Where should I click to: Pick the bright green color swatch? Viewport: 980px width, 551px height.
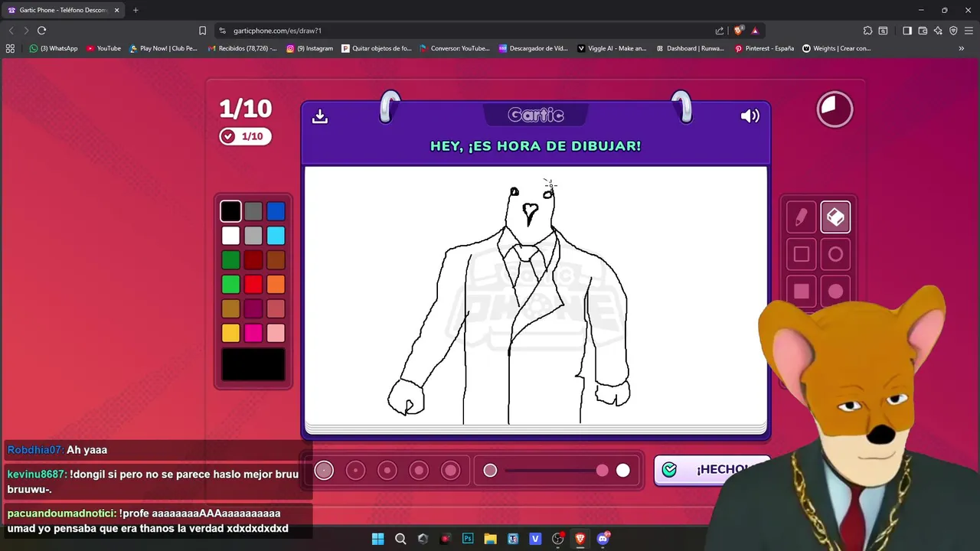[230, 285]
